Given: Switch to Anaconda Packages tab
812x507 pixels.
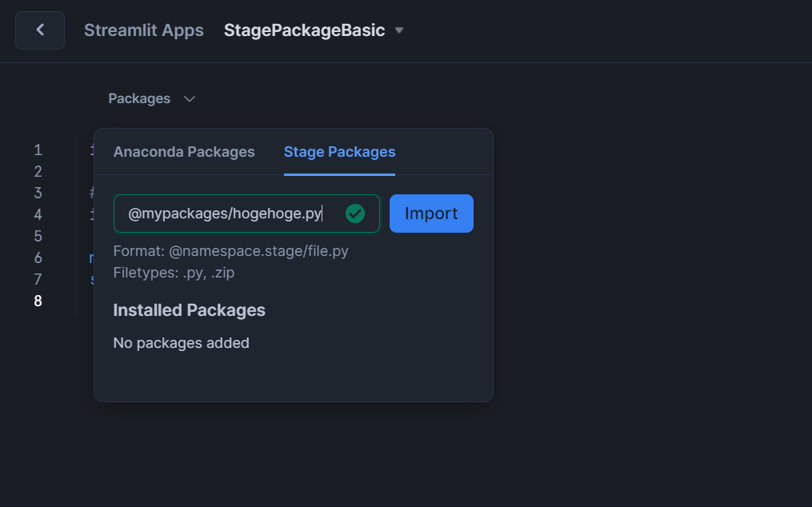Looking at the screenshot, I should 184,152.
